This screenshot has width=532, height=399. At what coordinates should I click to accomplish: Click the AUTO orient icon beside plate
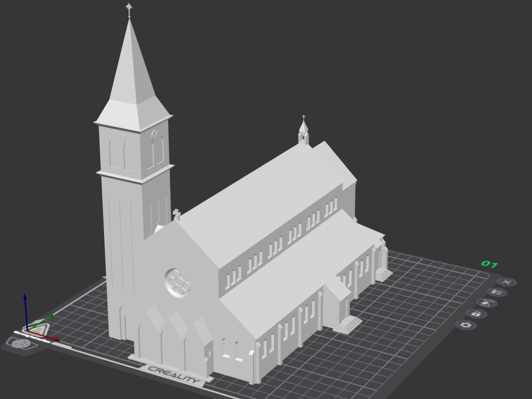[487, 303]
